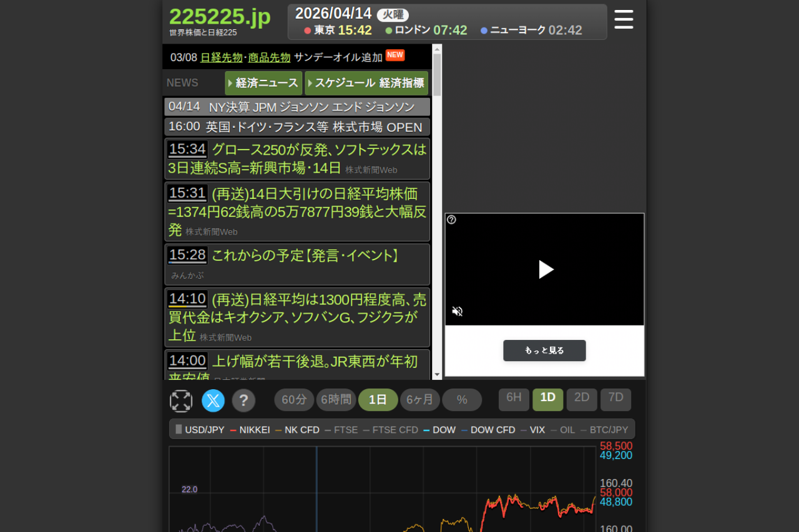Unmute the video ad sound icon

coord(458,311)
